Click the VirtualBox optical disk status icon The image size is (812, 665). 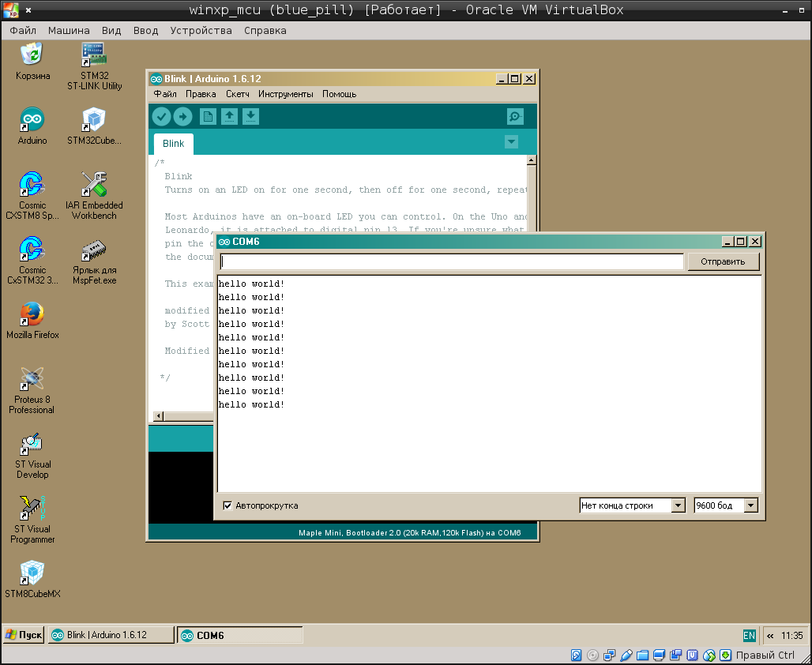click(592, 656)
